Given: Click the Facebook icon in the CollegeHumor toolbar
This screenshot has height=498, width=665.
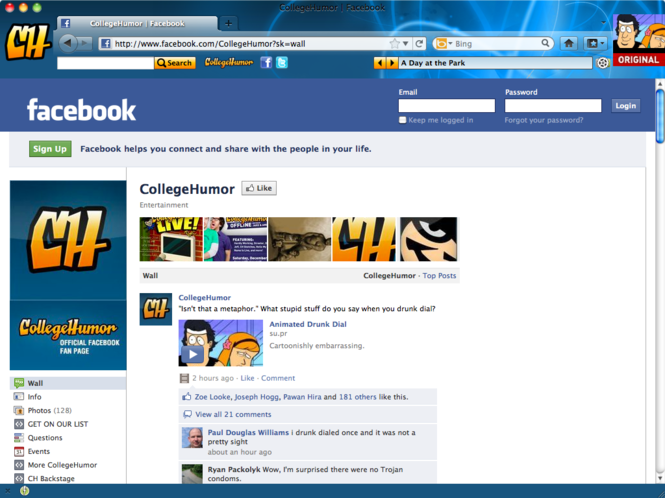Looking at the screenshot, I should tap(266, 62).
